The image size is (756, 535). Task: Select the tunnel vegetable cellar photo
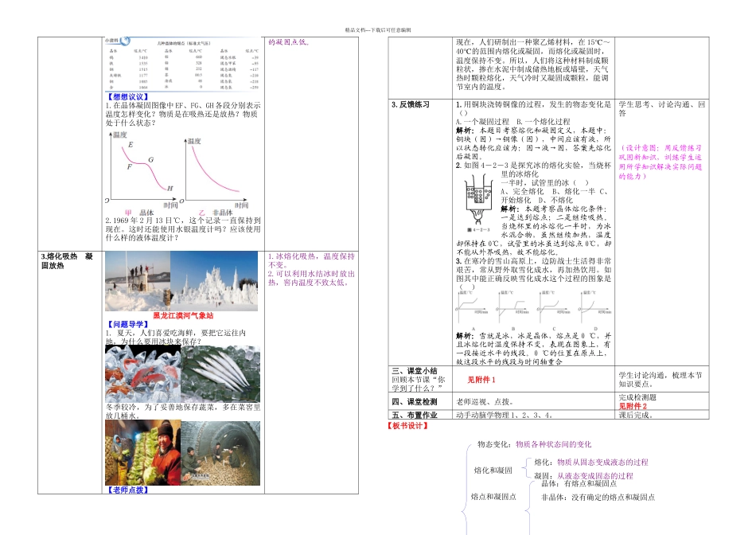click(220, 452)
